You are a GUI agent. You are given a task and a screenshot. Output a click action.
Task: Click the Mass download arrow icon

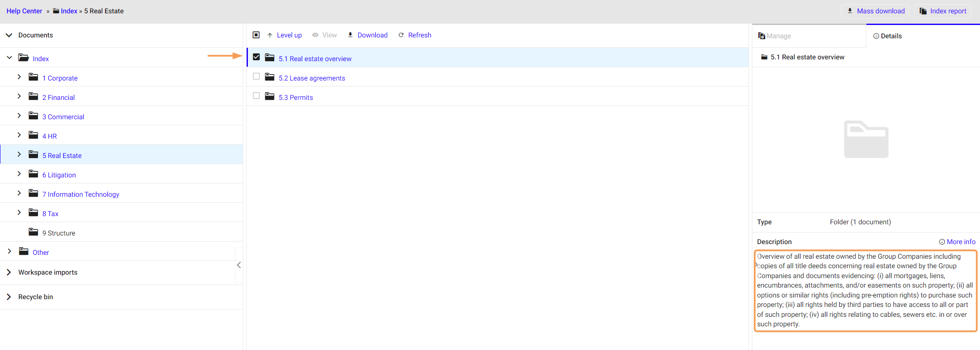pyautogui.click(x=850, y=11)
